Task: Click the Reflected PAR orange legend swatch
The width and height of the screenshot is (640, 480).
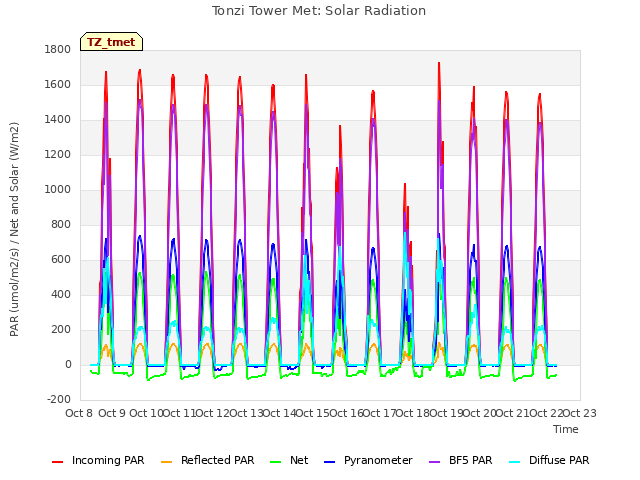Action: [167, 462]
